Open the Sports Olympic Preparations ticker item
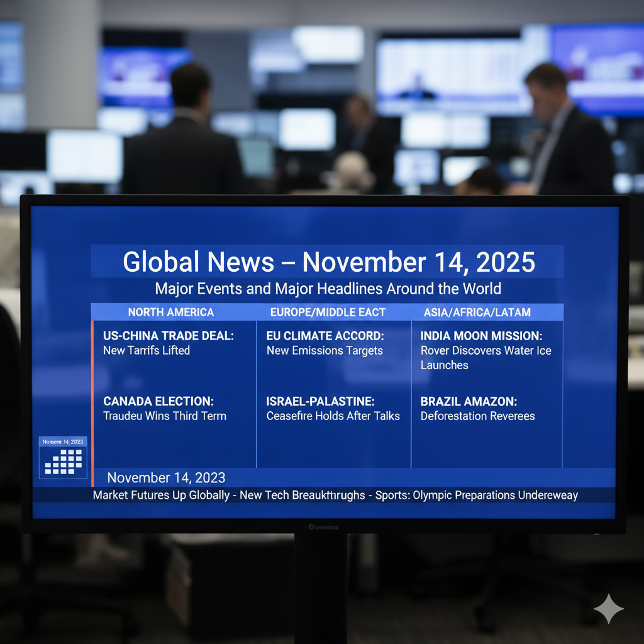 tap(476, 495)
